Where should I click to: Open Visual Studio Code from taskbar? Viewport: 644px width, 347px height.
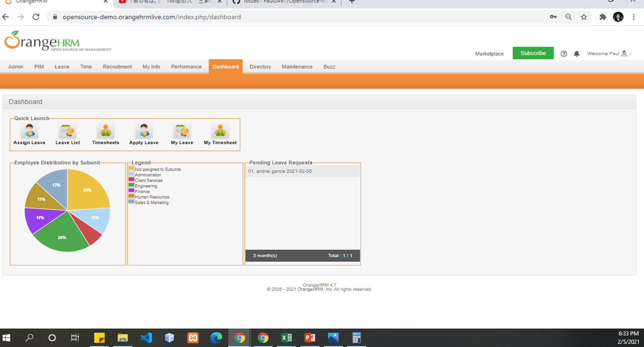pos(146,338)
